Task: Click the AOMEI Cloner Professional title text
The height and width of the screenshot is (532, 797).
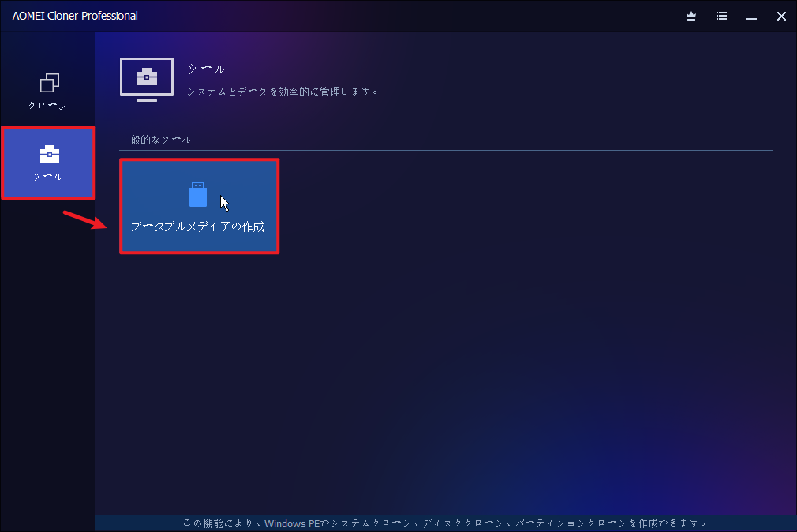Action: click(x=75, y=16)
